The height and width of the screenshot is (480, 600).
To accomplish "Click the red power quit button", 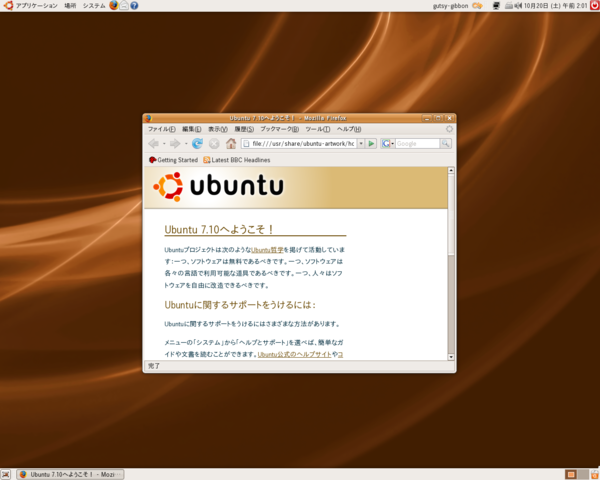I will click(x=595, y=5).
